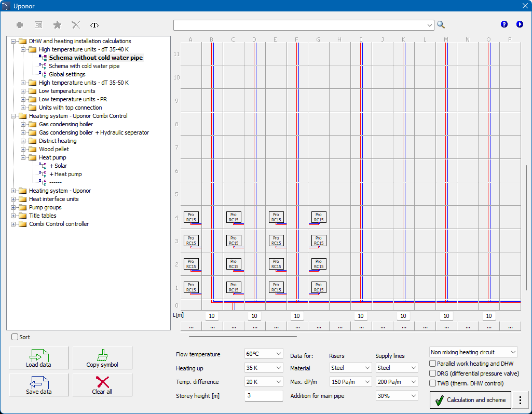
Task: Select Schema with cold water pipe
Action: (x=84, y=66)
